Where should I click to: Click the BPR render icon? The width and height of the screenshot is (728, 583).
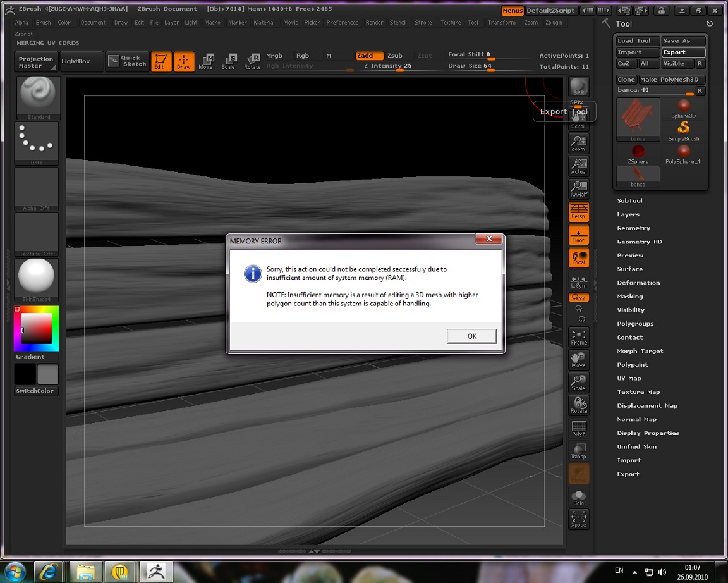(x=578, y=87)
